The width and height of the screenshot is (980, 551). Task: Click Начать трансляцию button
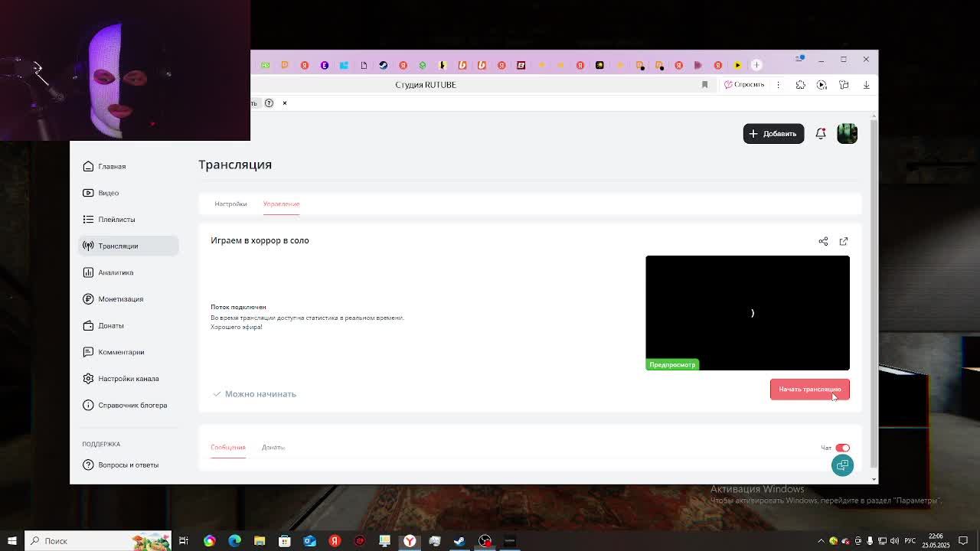[x=809, y=390]
